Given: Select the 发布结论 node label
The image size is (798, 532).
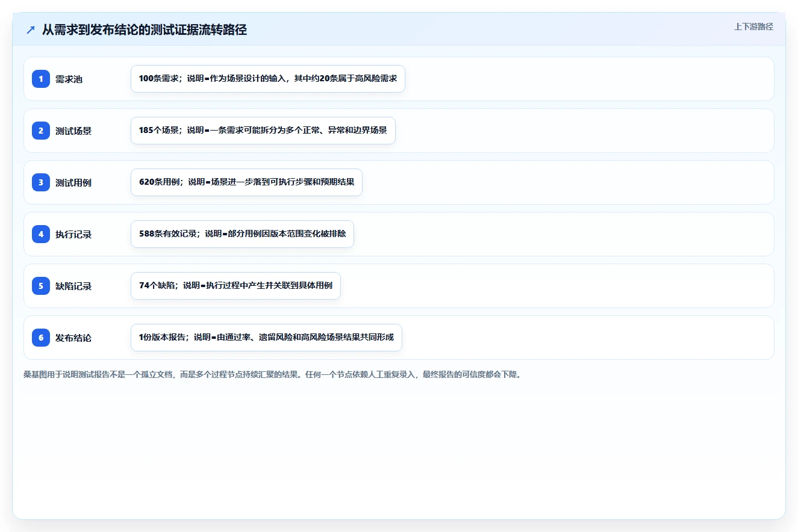Looking at the screenshot, I should pos(73,338).
